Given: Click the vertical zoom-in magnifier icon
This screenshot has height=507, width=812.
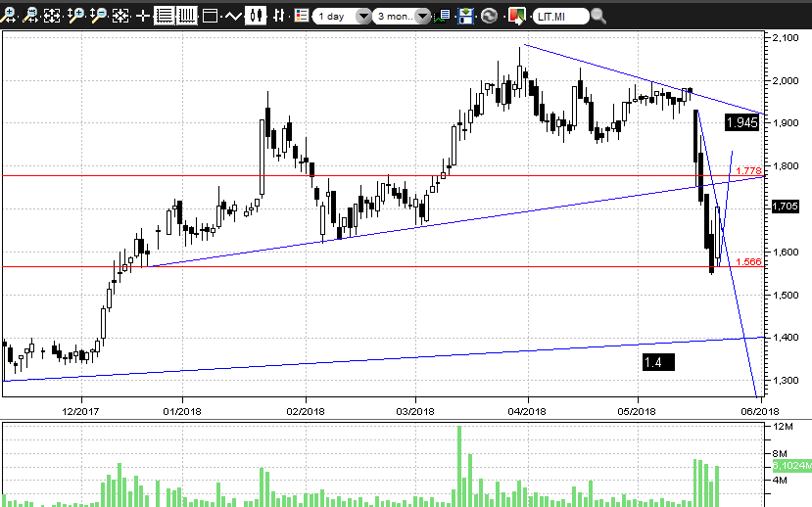Looking at the screenshot, I should coord(76,16).
